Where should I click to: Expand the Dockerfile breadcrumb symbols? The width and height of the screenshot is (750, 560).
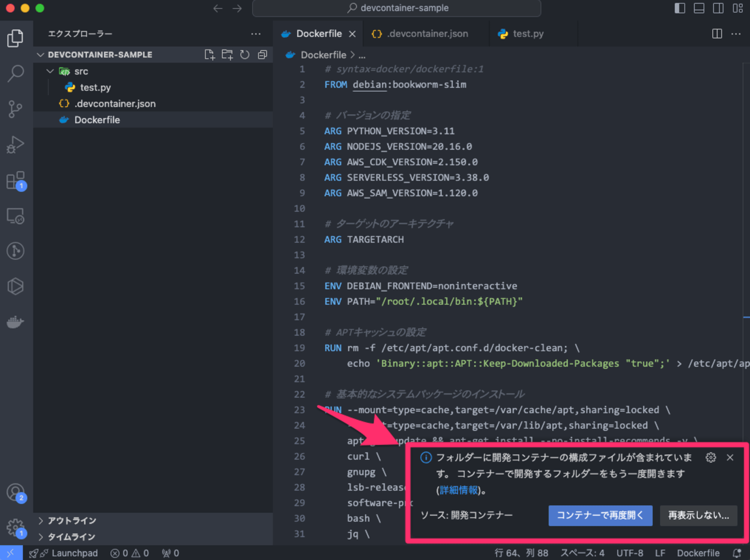pyautogui.click(x=362, y=56)
